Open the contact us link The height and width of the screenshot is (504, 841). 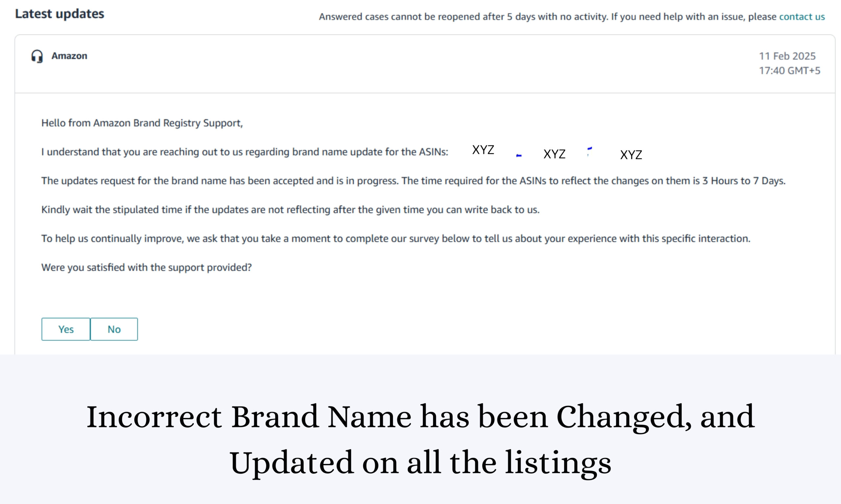pyautogui.click(x=802, y=17)
